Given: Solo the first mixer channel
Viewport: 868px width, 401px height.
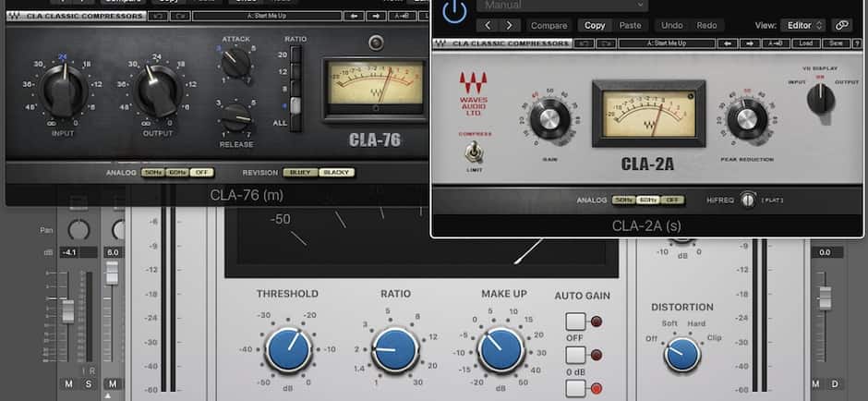Looking at the screenshot, I should click(88, 383).
